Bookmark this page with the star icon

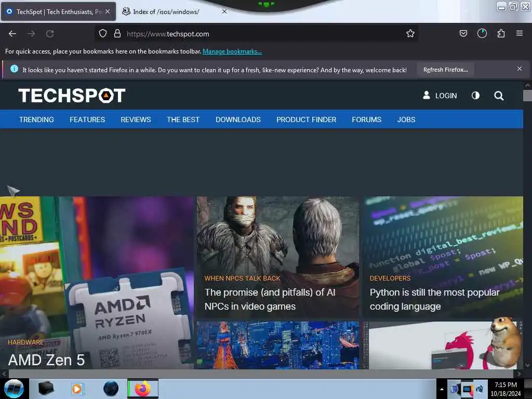[x=410, y=34]
